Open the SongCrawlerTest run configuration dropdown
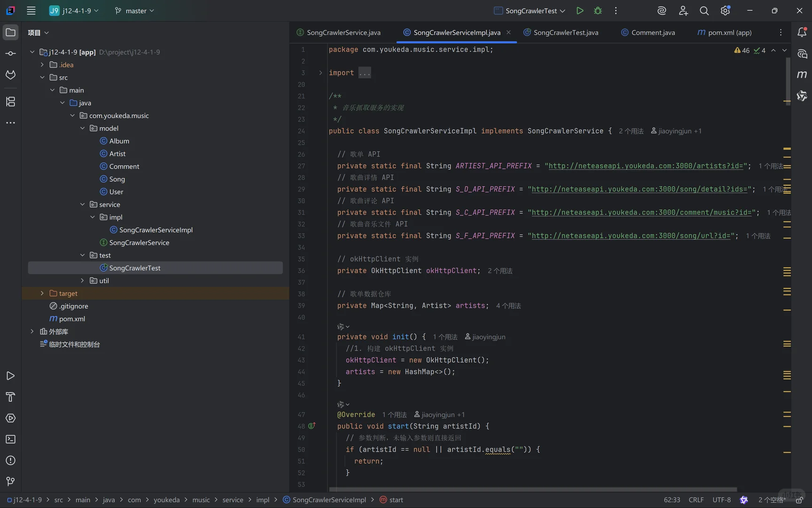The image size is (812, 508). [x=530, y=11]
